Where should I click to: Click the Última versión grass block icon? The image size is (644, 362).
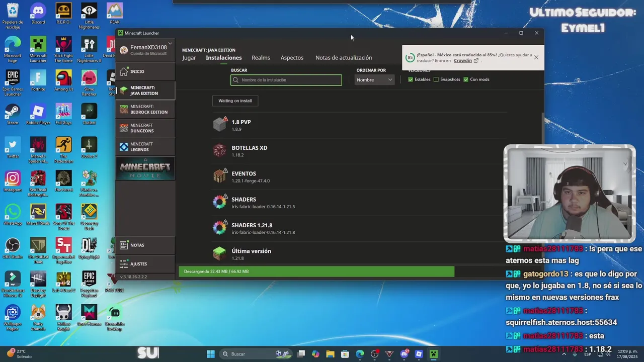click(220, 253)
